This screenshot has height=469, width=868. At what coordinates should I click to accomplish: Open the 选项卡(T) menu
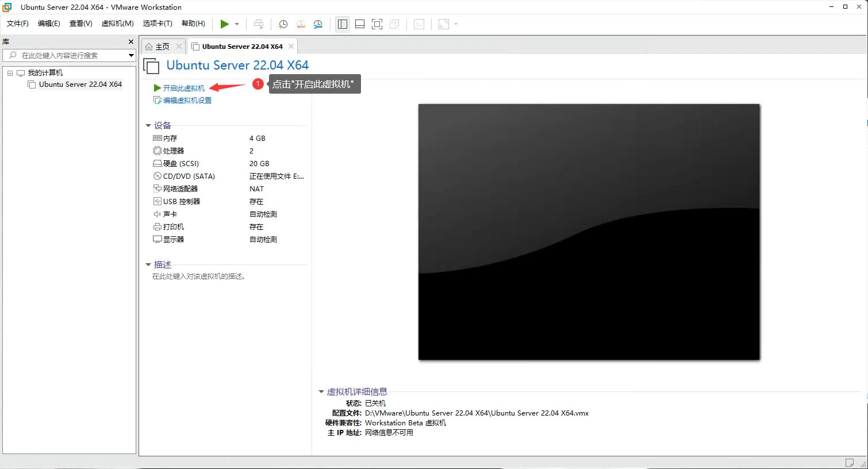pyautogui.click(x=158, y=24)
